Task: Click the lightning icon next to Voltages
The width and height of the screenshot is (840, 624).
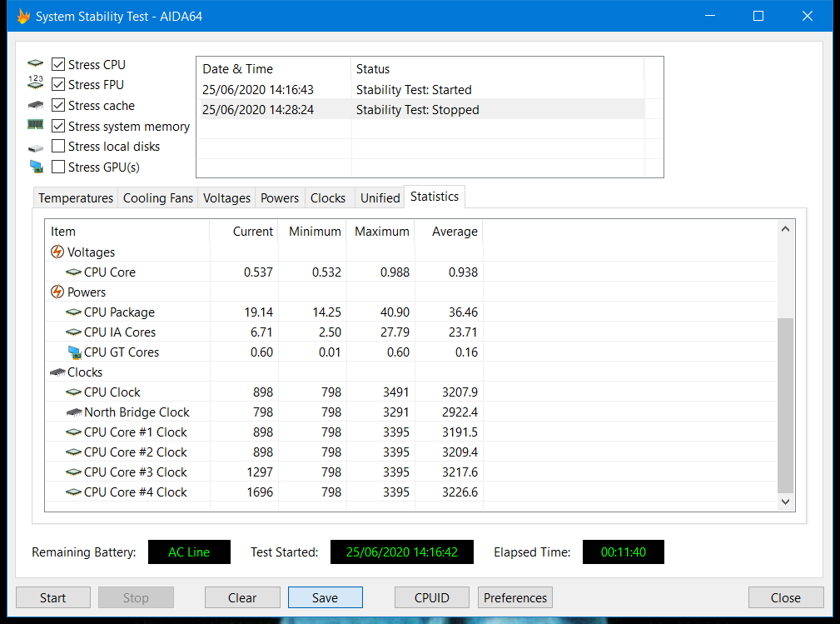Action: point(57,252)
